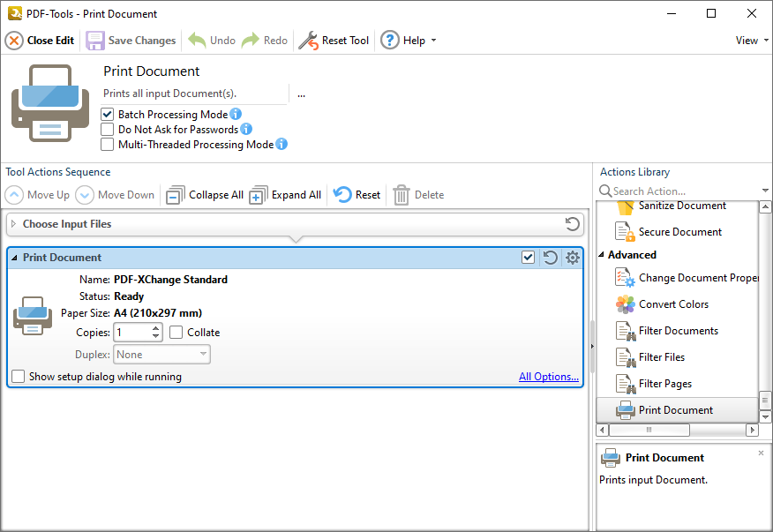Enable Do Not Ask for Passwords
The image size is (773, 532).
tap(108, 130)
